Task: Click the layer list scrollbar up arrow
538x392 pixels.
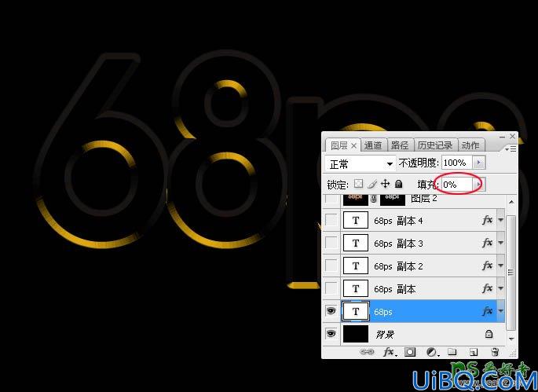Action: click(x=511, y=202)
